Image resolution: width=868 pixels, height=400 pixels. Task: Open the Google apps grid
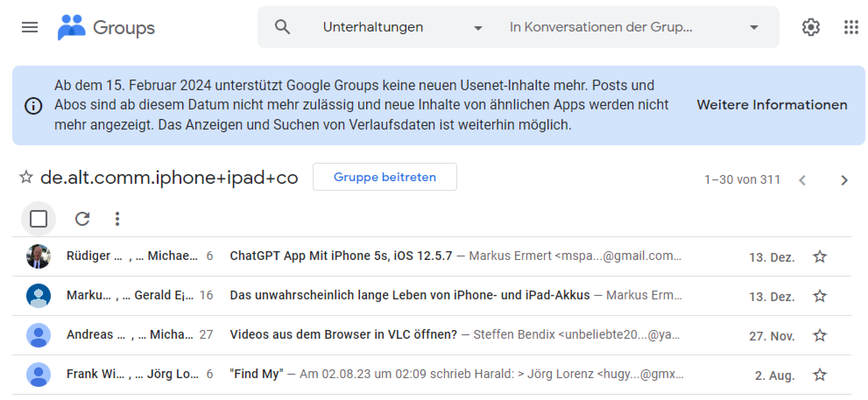click(851, 27)
